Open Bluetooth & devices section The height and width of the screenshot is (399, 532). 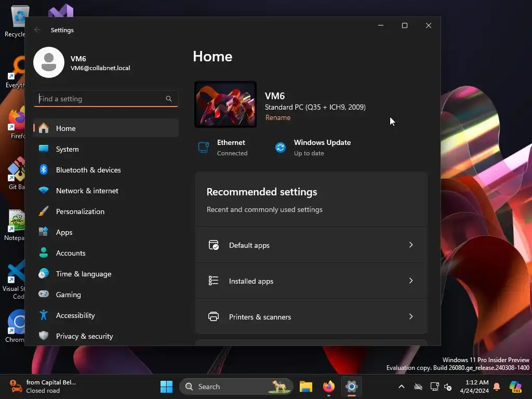[106, 170]
